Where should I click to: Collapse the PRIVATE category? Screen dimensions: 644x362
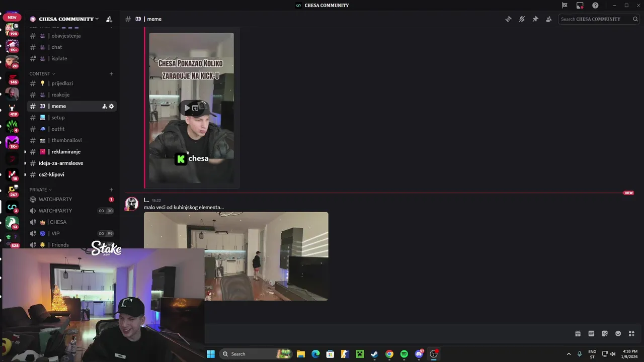click(x=41, y=190)
